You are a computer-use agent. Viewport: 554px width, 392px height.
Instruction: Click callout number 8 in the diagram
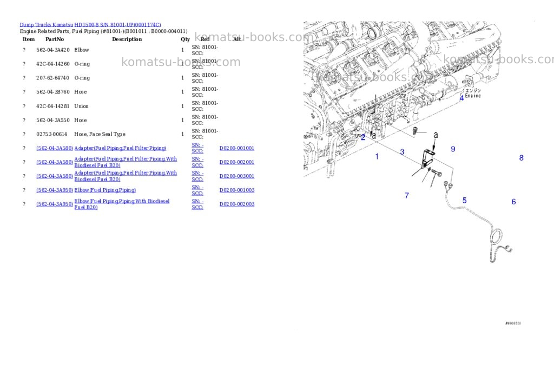pyautogui.click(x=521, y=158)
